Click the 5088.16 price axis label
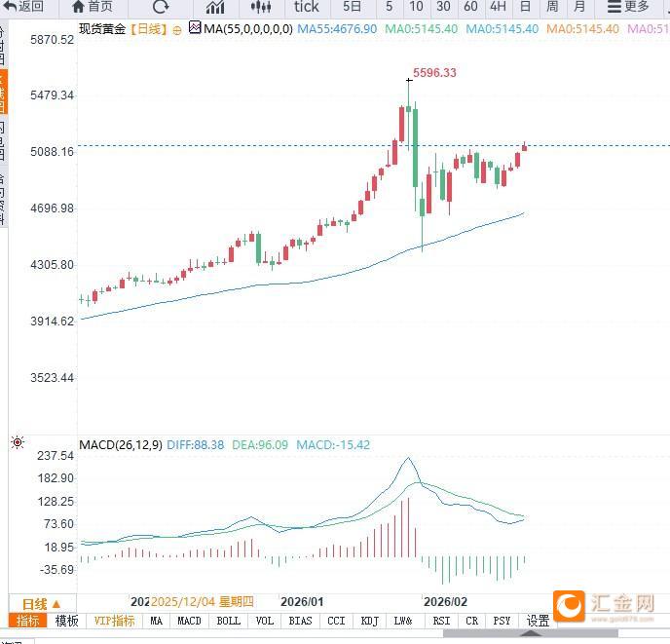 pos(52,152)
